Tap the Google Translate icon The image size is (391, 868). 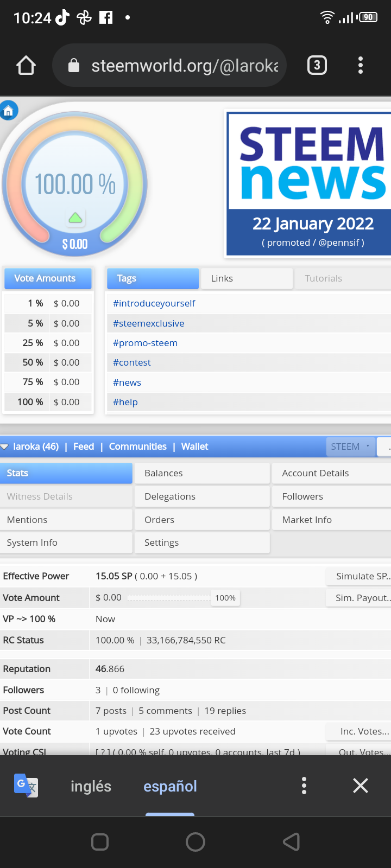(x=26, y=786)
